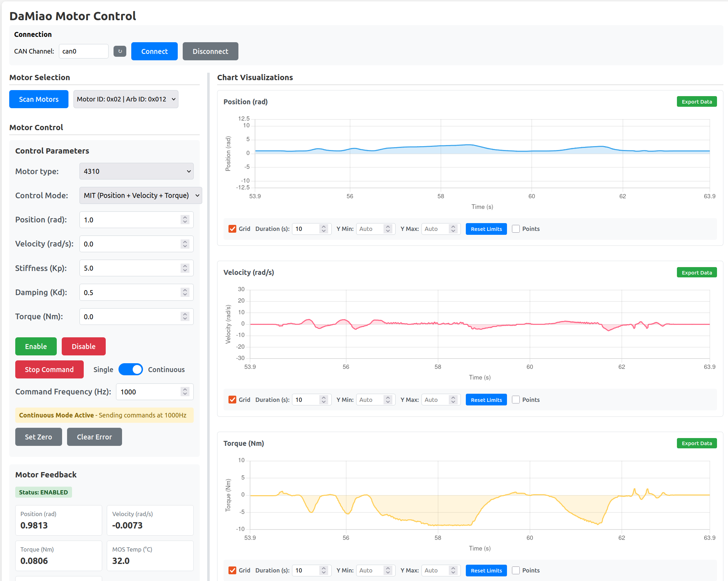Screen dimensions: 728x581
Task: Click inside the CAN Channel text field
Action: click(x=84, y=51)
